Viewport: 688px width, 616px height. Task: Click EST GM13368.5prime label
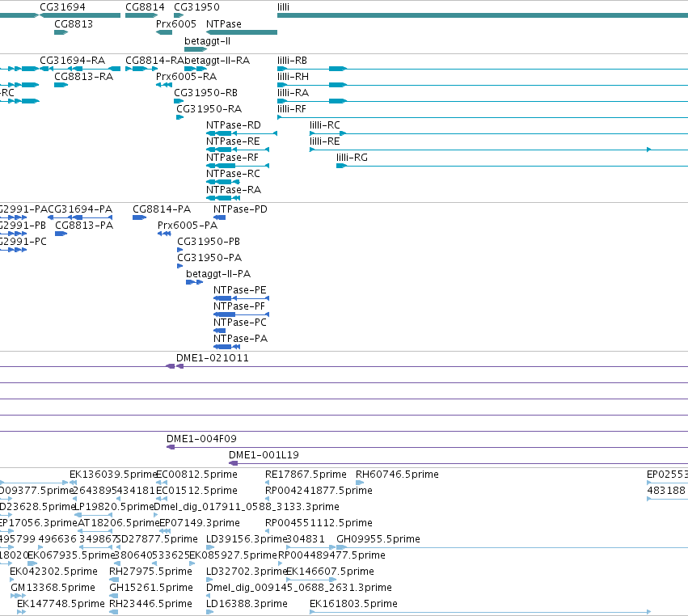pos(53,588)
